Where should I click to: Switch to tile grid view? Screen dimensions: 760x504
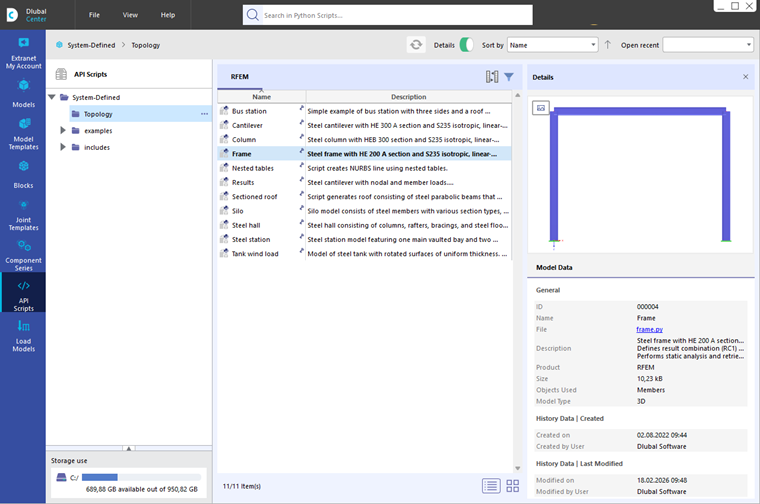[512, 486]
